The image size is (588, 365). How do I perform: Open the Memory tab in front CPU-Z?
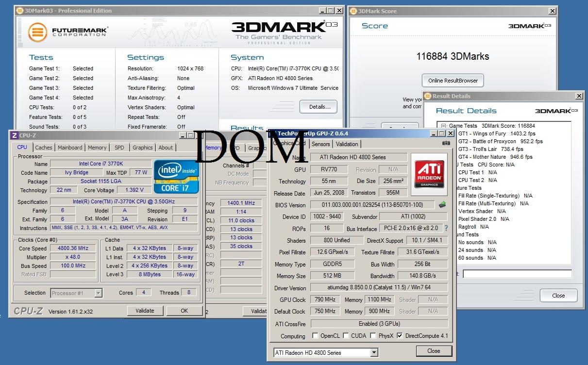tap(97, 148)
